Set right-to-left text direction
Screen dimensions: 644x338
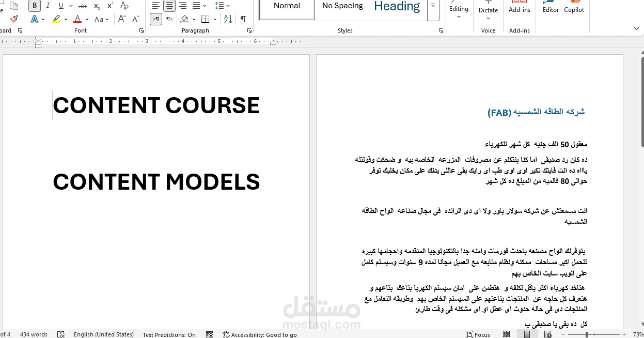pyautogui.click(x=169, y=19)
